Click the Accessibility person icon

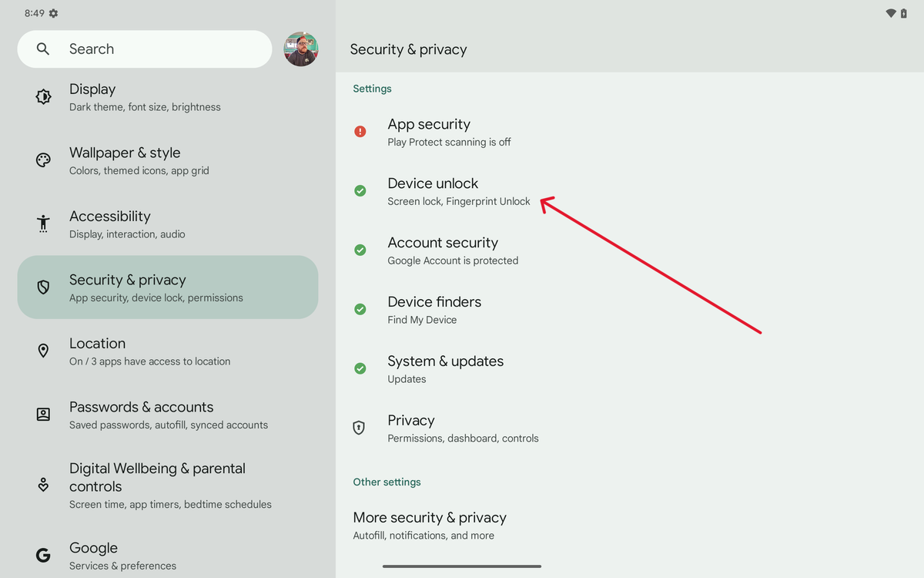pos(43,223)
